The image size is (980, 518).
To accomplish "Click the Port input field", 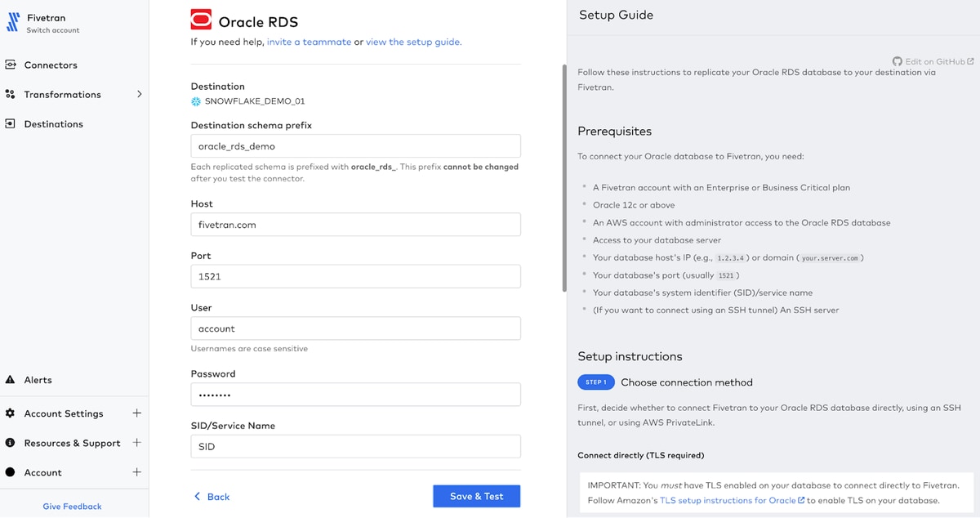I will 356,276.
